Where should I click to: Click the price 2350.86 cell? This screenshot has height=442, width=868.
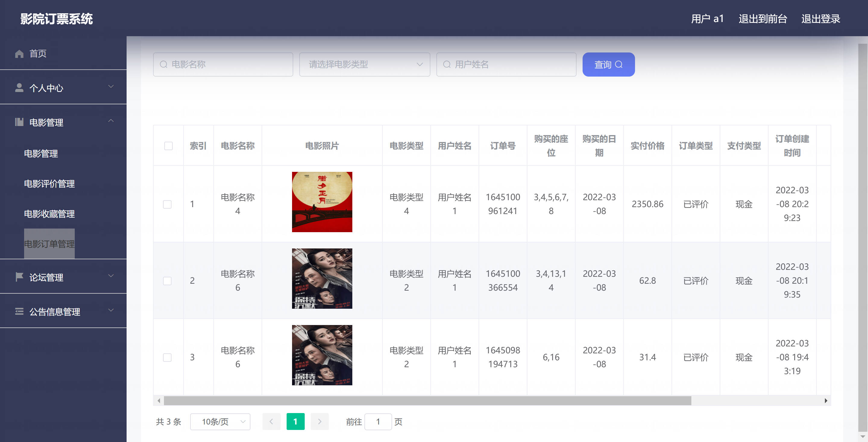click(x=647, y=204)
